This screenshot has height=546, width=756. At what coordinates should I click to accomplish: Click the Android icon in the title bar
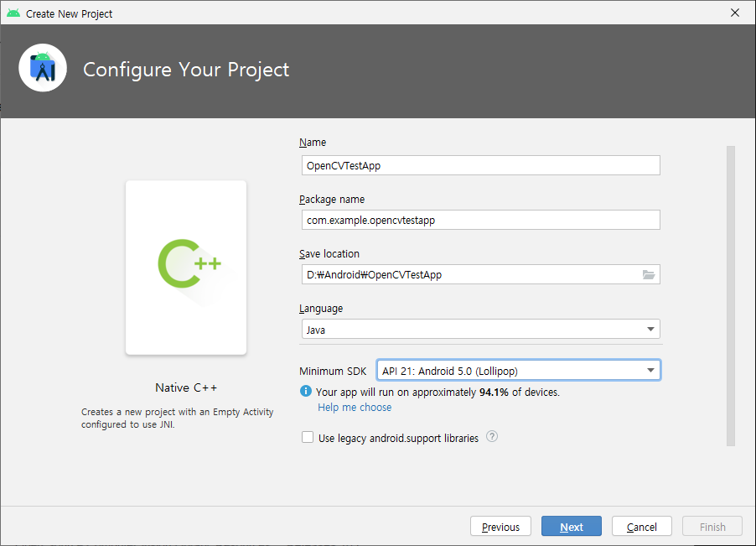click(x=13, y=13)
